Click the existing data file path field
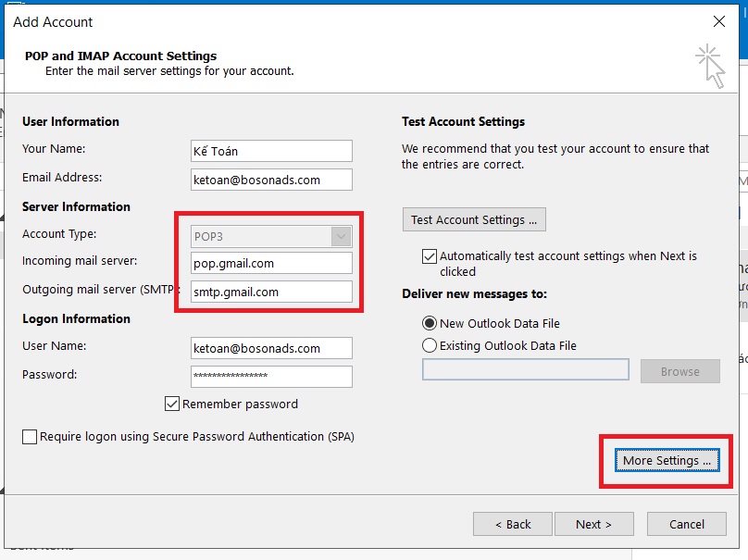The height and width of the screenshot is (560, 748). pyautogui.click(x=526, y=370)
